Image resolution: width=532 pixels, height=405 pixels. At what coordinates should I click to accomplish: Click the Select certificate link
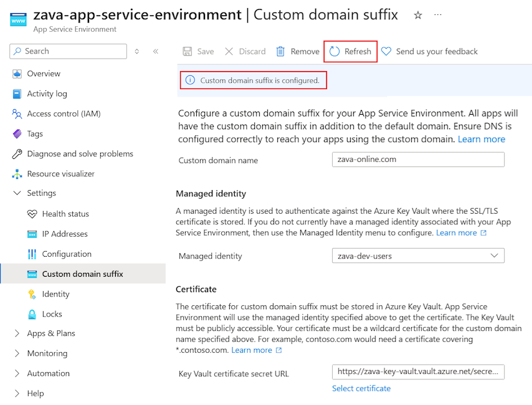(x=361, y=388)
